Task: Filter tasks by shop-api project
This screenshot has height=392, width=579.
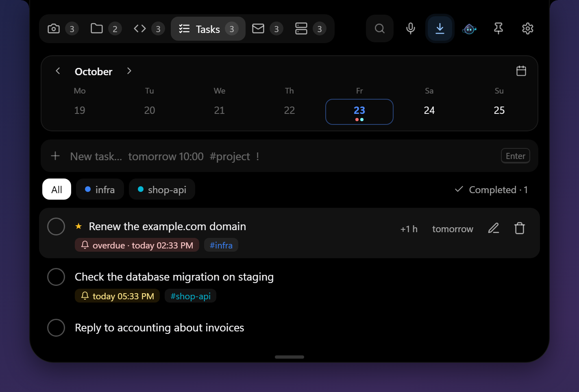Action: (x=162, y=189)
